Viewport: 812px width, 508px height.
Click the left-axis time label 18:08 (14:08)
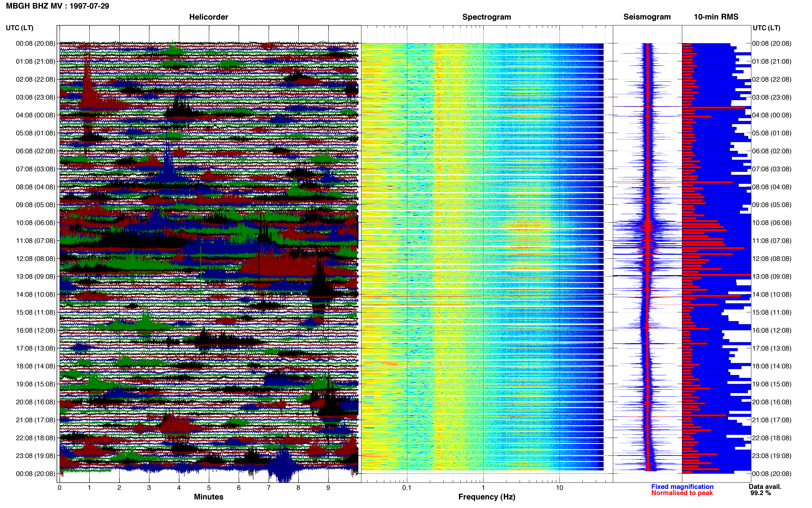36,366
